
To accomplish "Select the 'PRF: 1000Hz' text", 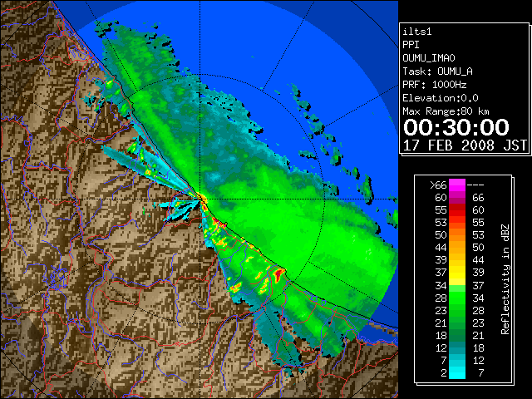I will pos(435,85).
